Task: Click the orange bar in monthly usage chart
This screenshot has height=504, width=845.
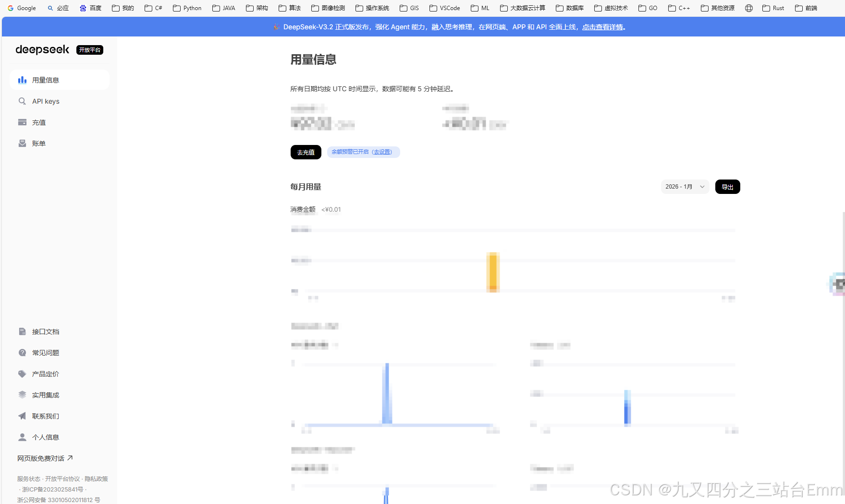Action: click(493, 272)
